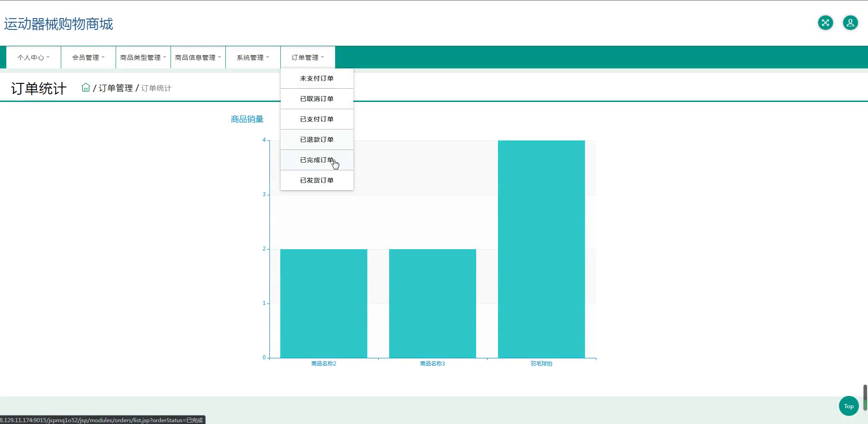Click the home icon in the breadcrumb

coord(86,87)
